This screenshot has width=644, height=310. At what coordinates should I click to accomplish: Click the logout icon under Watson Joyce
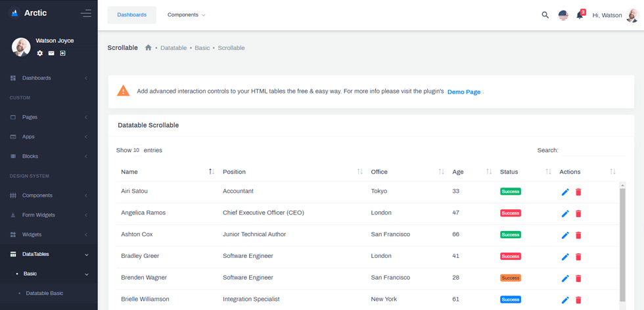click(63, 53)
